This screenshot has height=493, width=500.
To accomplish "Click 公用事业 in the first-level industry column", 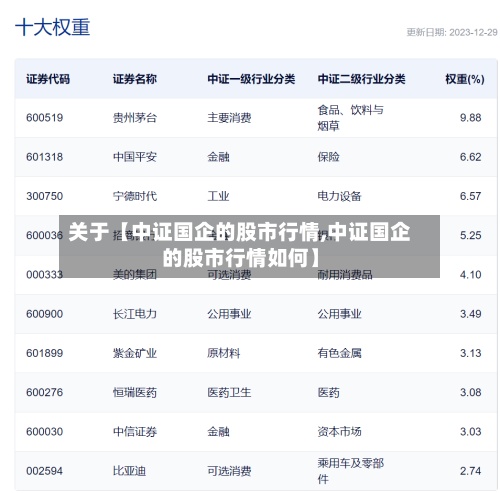I will [x=229, y=314].
